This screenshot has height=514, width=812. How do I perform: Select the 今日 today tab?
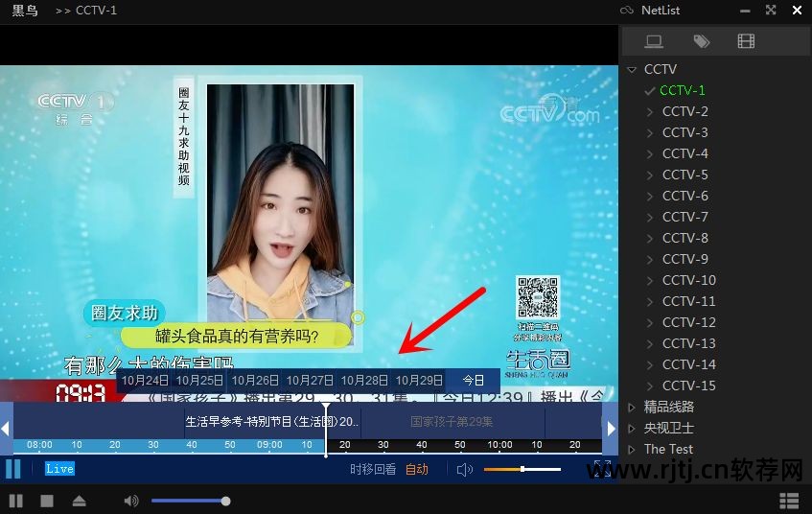(x=473, y=381)
